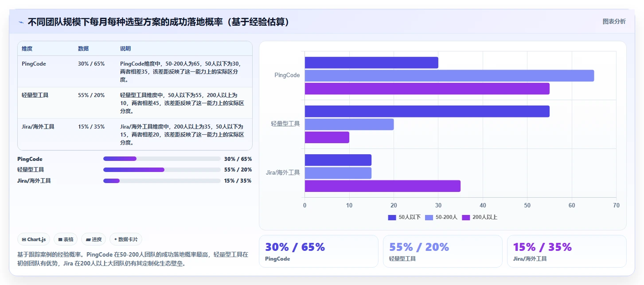Click the Jira/海外工具 50人以下 bar

pyautogui.click(x=338, y=160)
